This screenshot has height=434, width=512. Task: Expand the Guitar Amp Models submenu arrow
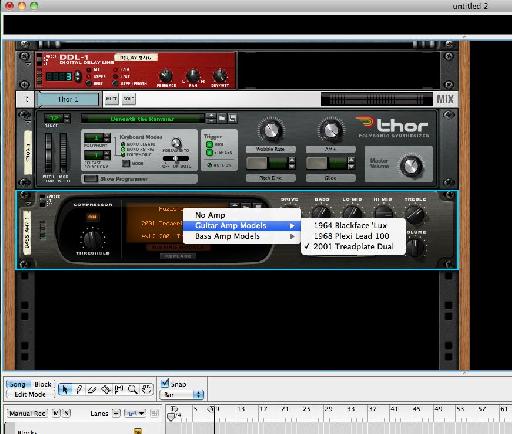pos(292,226)
